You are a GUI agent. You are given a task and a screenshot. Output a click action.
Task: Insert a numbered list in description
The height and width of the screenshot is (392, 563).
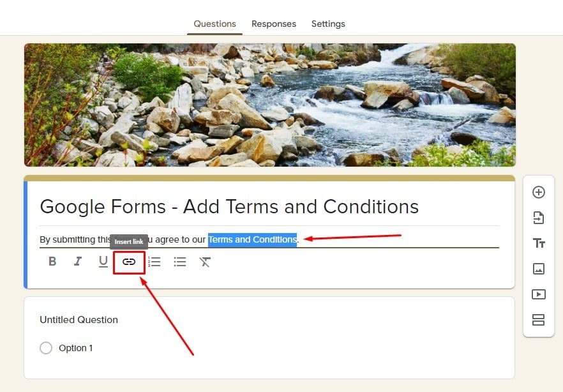(x=154, y=262)
